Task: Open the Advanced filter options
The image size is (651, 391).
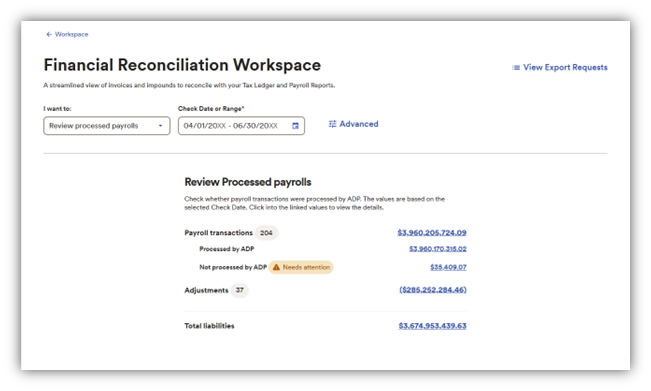Action: point(359,124)
